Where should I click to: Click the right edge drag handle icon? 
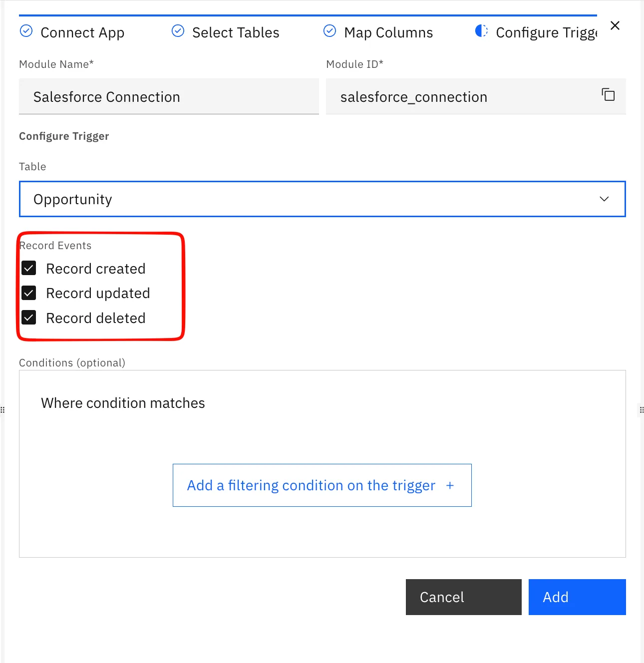(x=642, y=410)
